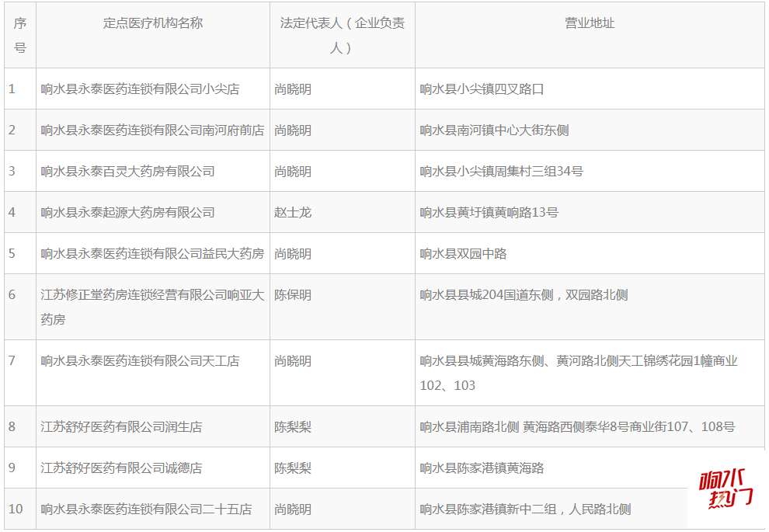Select the cell 江苏修正堂药房连锁经营有限公司响亚大药房

tap(152, 308)
